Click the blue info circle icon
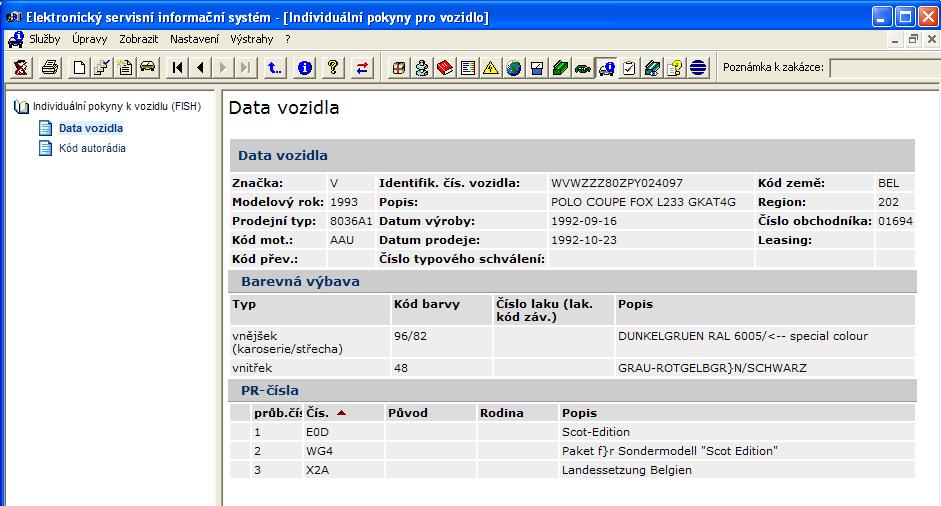Screen dimensions: 941x506 click(305, 68)
